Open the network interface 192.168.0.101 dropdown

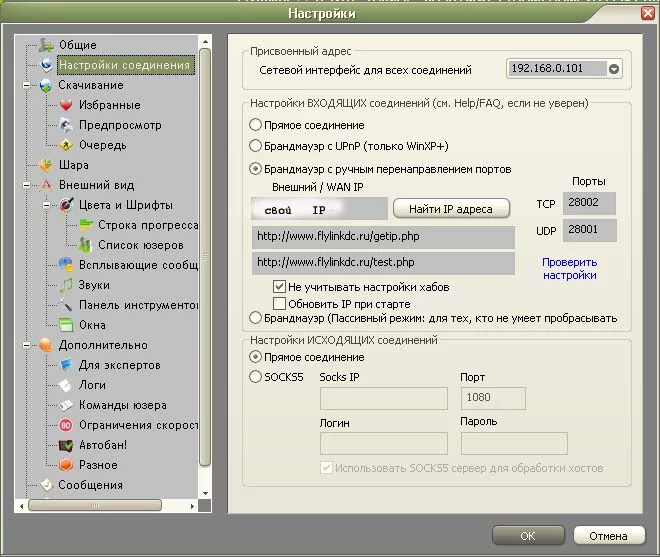tap(614, 69)
